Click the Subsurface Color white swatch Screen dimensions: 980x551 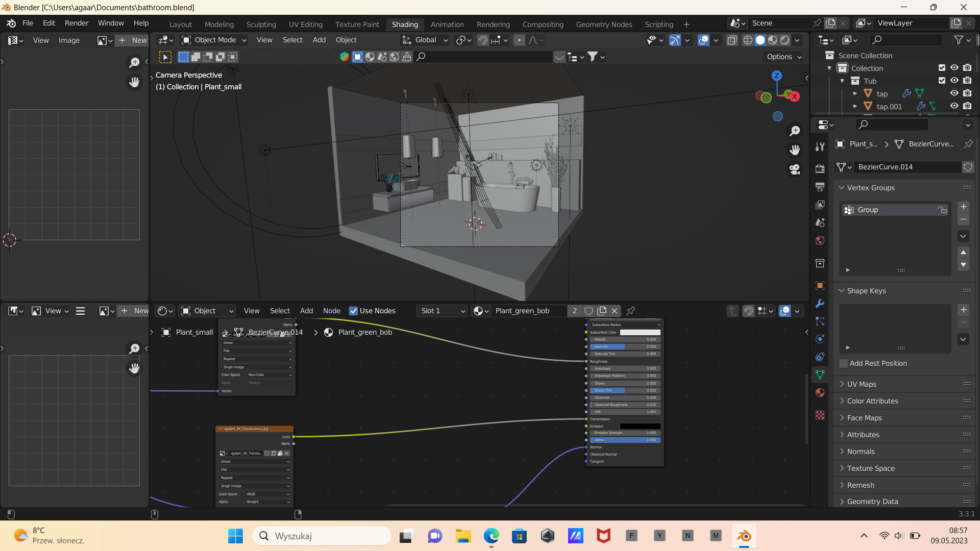coord(640,332)
